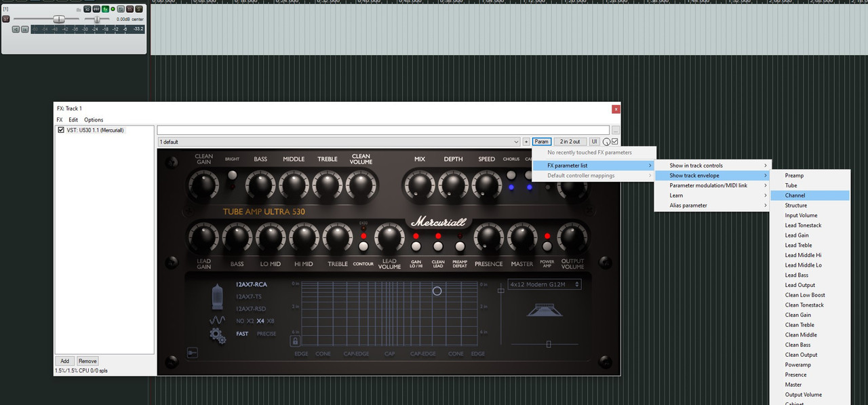
Task: Click the clean channel Middle knob
Action: coord(294,184)
